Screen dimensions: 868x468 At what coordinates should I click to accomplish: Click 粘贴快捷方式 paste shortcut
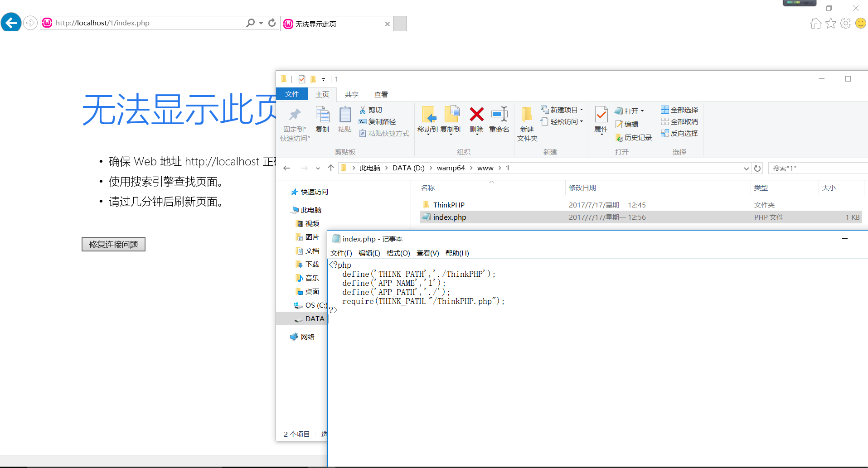(x=384, y=133)
